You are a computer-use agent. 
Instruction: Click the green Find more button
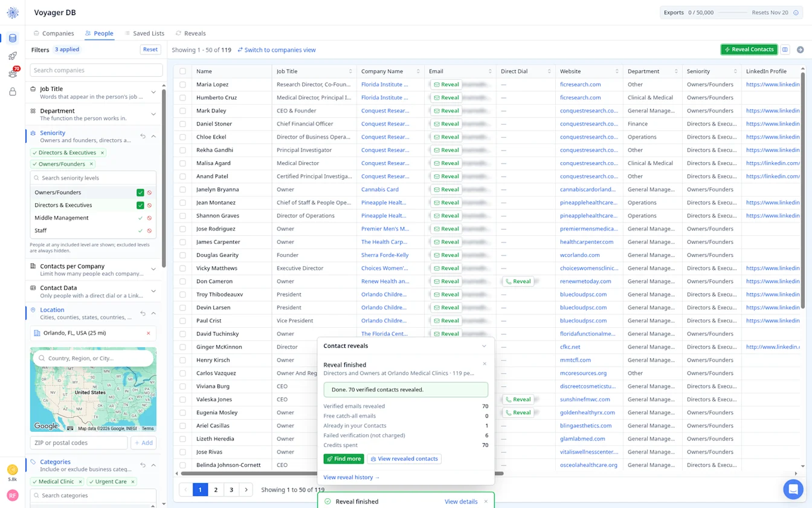[344, 459]
